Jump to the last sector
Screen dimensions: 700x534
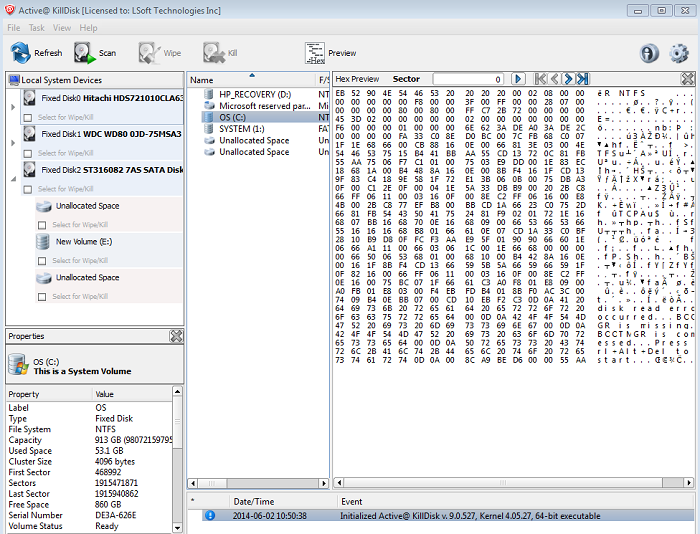pyautogui.click(x=582, y=79)
